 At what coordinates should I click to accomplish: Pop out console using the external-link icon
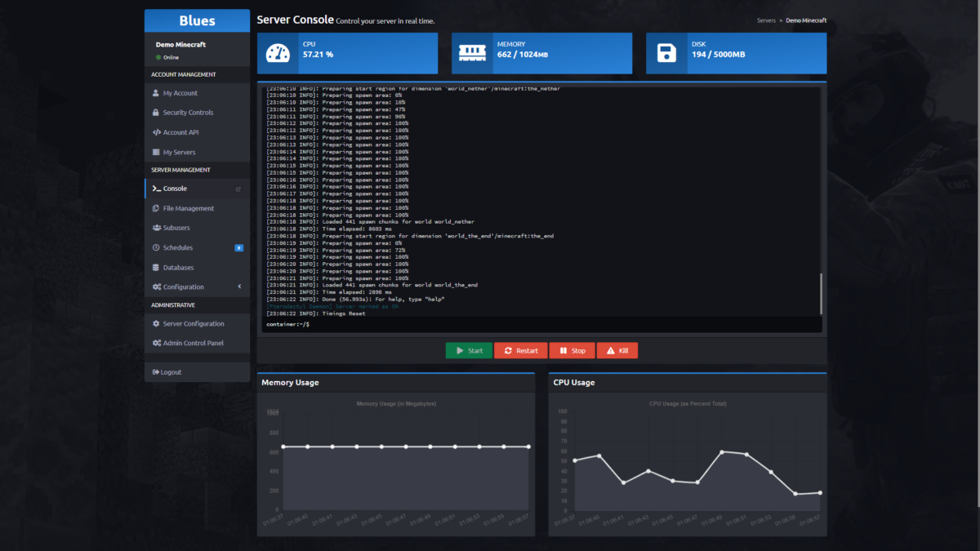tap(238, 189)
